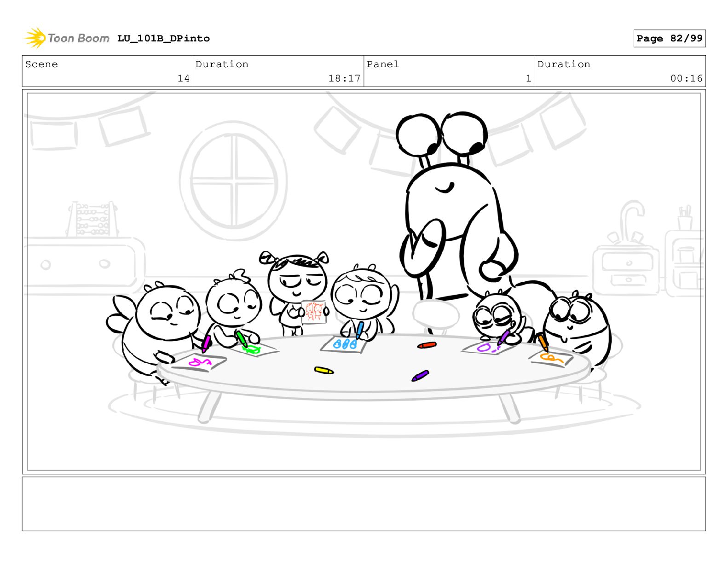
Task: Click the scene number 14
Action: tap(184, 78)
